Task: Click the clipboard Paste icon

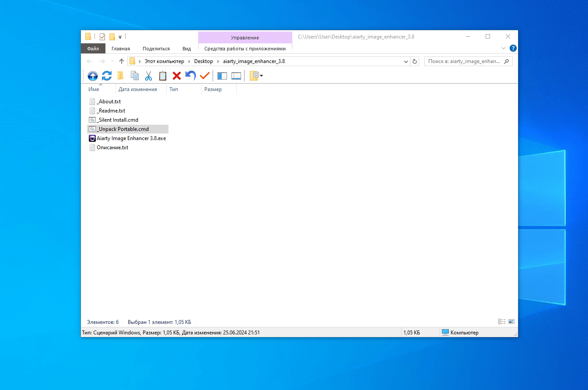Action: pyautogui.click(x=162, y=76)
